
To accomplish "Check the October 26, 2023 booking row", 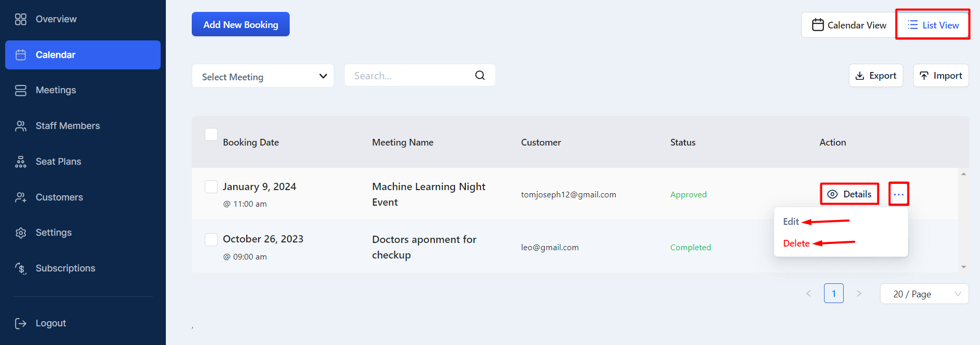I will (211, 239).
